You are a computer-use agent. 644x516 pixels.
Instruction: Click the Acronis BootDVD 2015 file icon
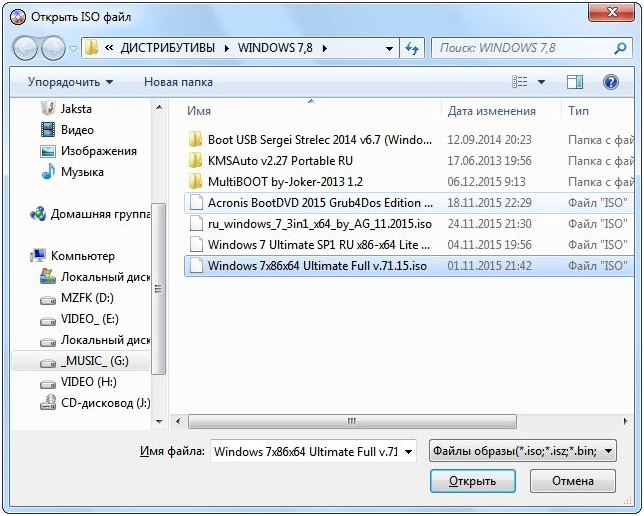point(196,203)
